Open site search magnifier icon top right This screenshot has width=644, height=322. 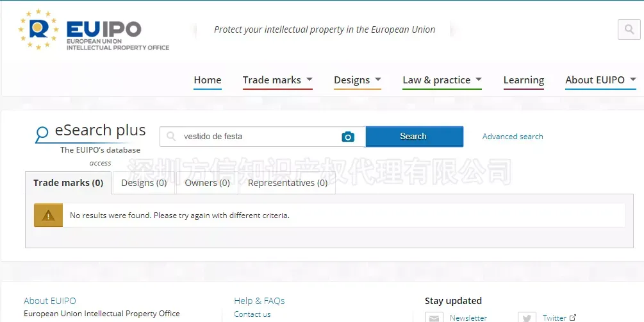pyautogui.click(x=629, y=30)
